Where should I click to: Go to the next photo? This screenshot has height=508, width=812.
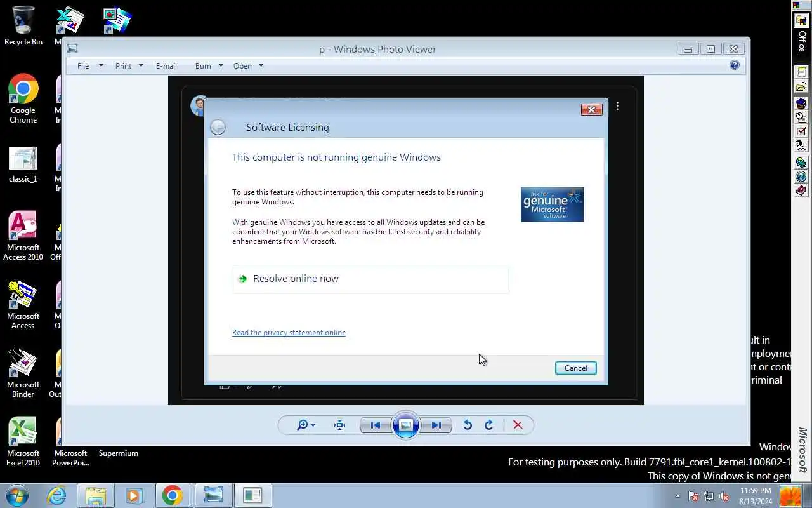tap(436, 425)
